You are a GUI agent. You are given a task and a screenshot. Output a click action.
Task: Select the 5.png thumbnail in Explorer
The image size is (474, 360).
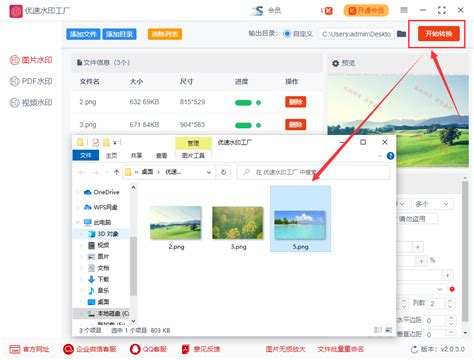300,219
